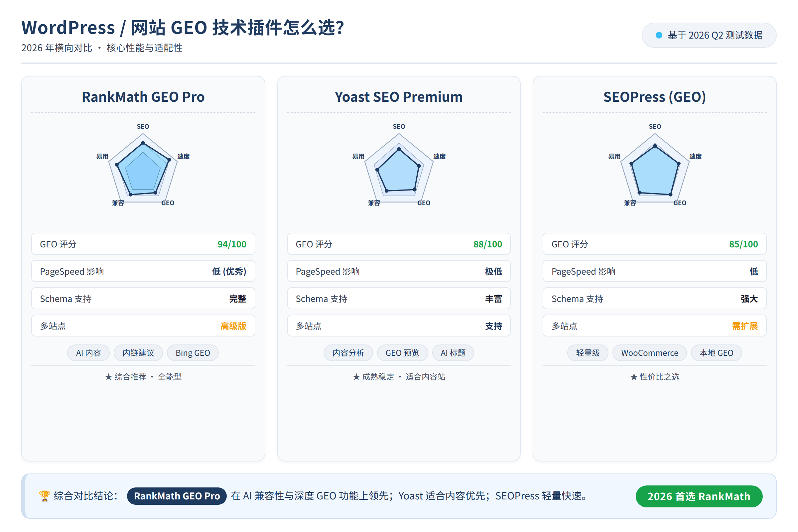Select the '内容分析' tag
The image size is (798, 532).
348,353
